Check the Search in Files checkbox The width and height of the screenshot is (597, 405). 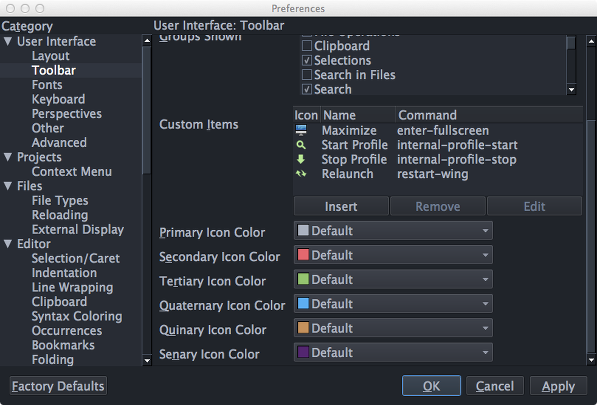(x=306, y=75)
